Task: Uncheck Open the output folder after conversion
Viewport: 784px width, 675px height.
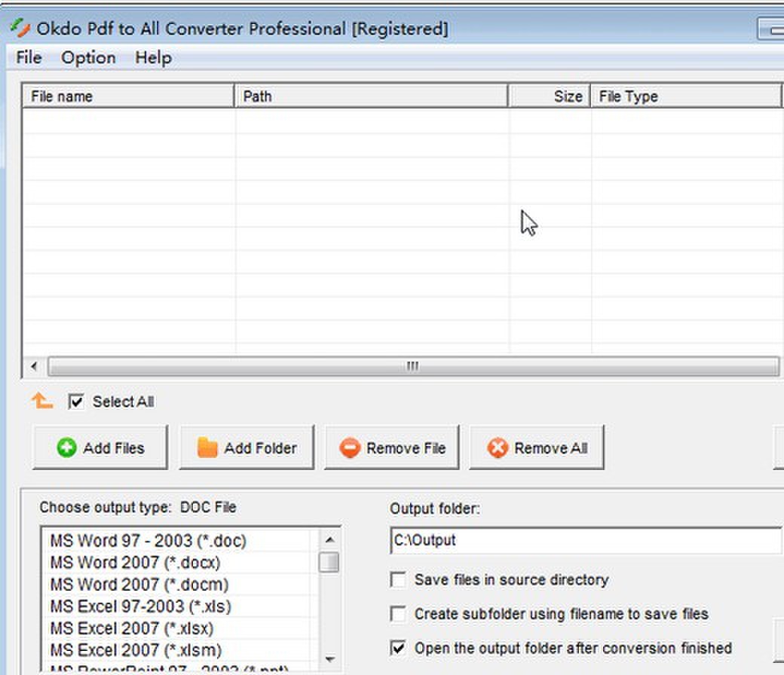Action: 398,648
